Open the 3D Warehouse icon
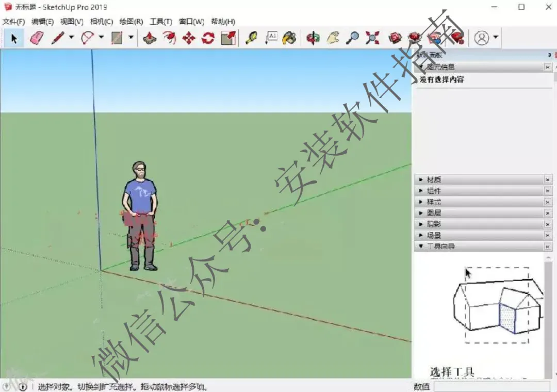 pyautogui.click(x=395, y=38)
